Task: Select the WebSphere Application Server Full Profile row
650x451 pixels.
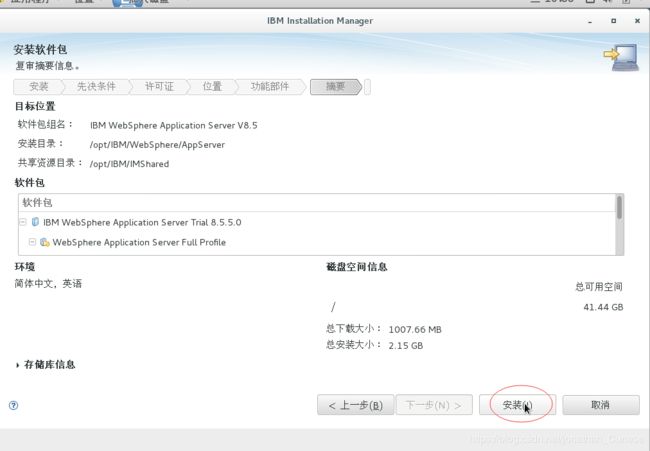Action: [x=317, y=242]
